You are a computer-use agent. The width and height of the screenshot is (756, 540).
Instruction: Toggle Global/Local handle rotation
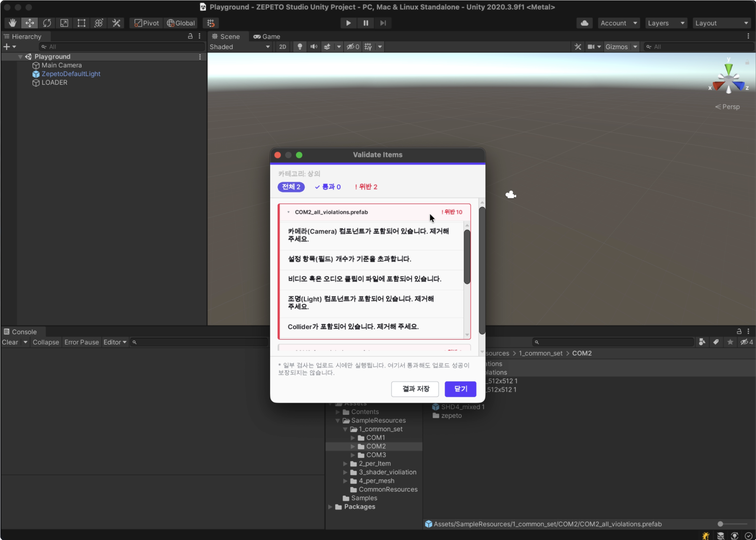coord(181,23)
